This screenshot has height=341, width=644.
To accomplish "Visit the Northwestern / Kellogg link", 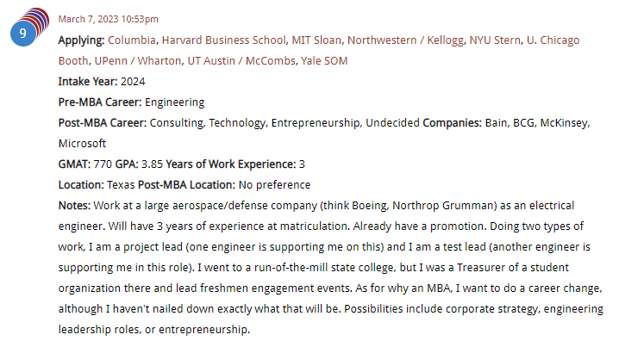I will coord(405,40).
